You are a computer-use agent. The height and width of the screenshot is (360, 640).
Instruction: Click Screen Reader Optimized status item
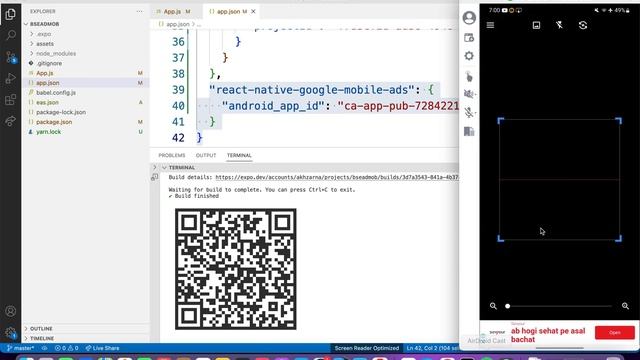pos(367,348)
